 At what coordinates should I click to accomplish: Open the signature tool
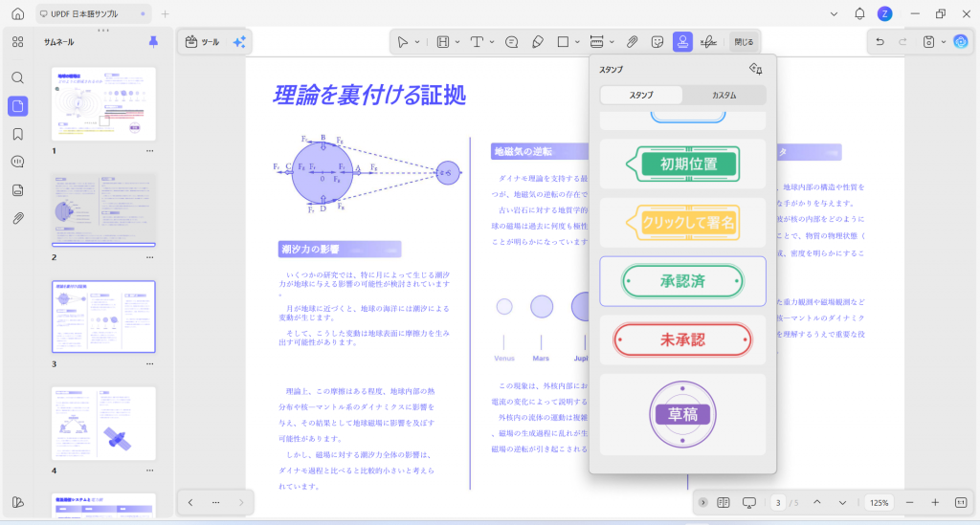coord(708,42)
